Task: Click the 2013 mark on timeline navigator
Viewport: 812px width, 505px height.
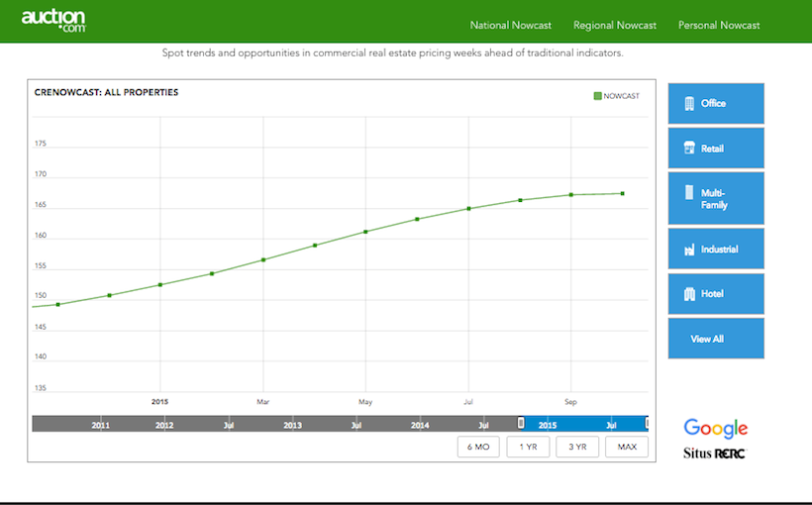Action: (x=292, y=425)
